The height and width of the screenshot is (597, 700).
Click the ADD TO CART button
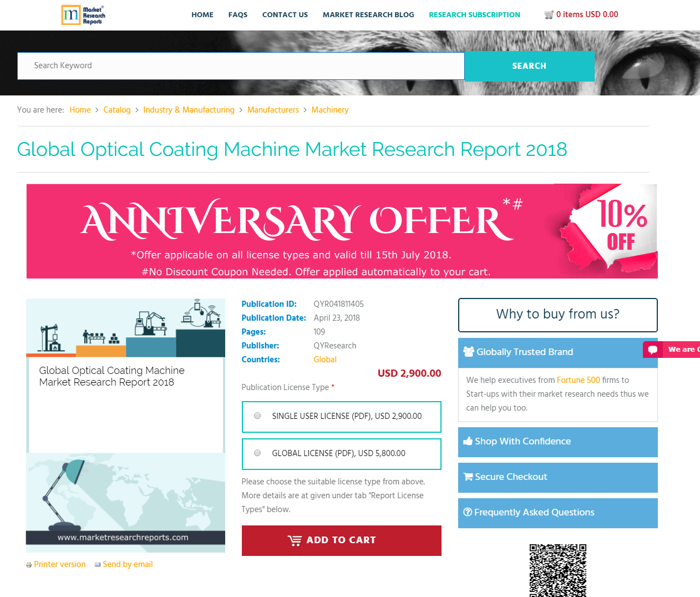pyautogui.click(x=341, y=540)
